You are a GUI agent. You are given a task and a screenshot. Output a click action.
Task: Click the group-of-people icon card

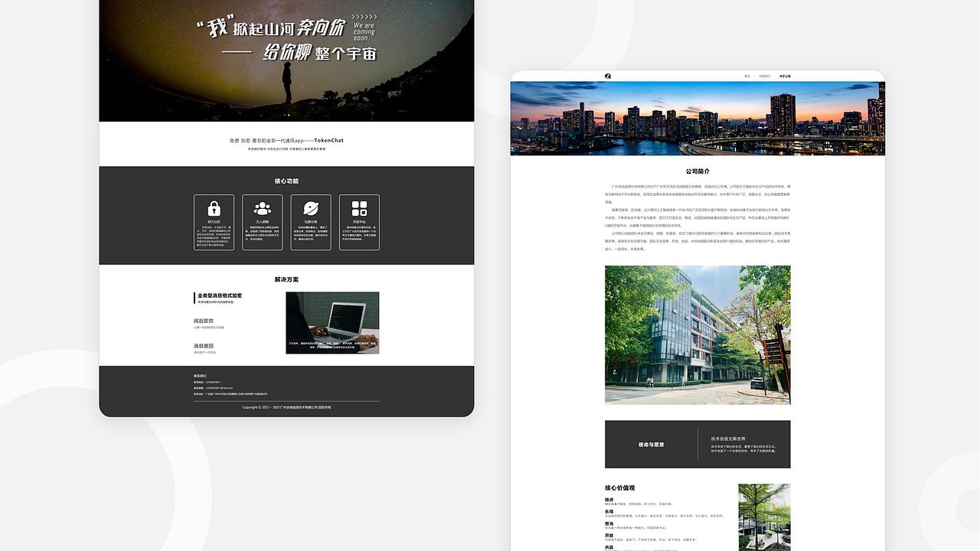[x=263, y=222]
